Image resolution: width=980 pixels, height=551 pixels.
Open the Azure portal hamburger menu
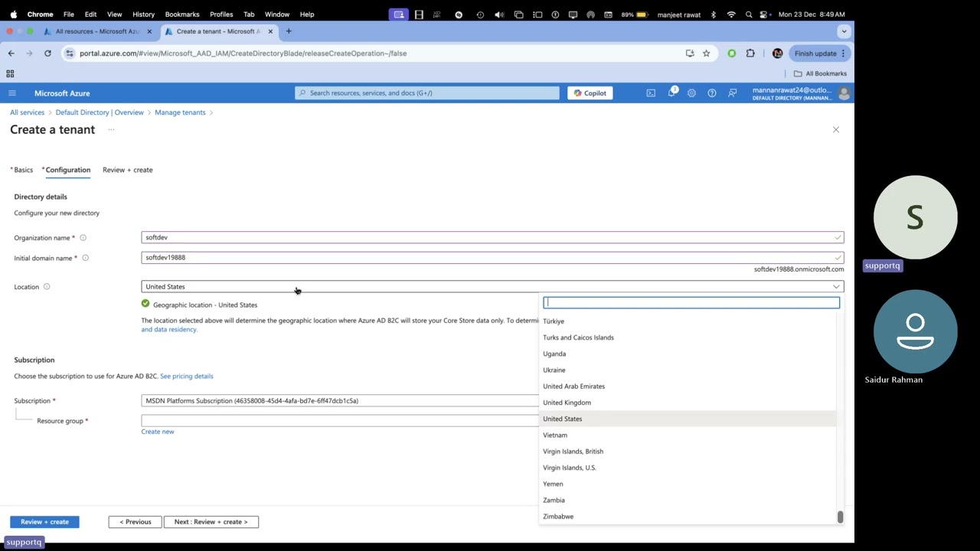pos(11,93)
